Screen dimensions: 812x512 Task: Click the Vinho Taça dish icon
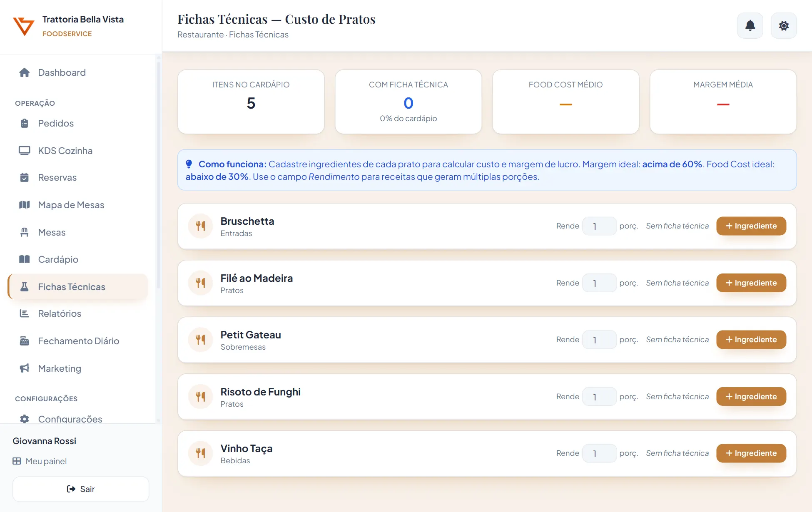pos(201,453)
